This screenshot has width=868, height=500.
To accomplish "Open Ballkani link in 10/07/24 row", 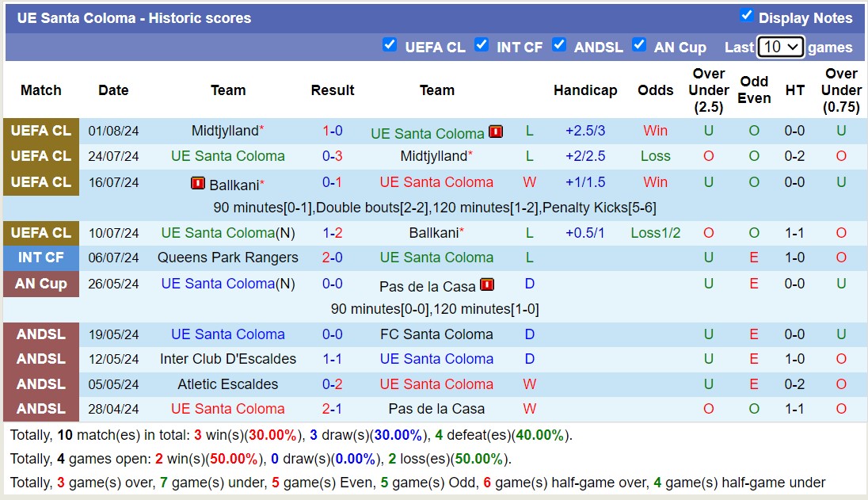I will [x=433, y=233].
